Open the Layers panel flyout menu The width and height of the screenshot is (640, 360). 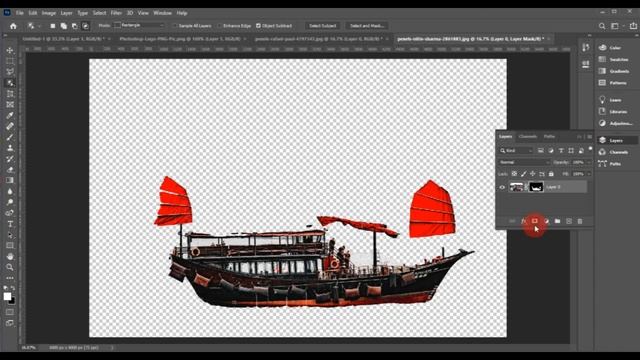[x=589, y=136]
